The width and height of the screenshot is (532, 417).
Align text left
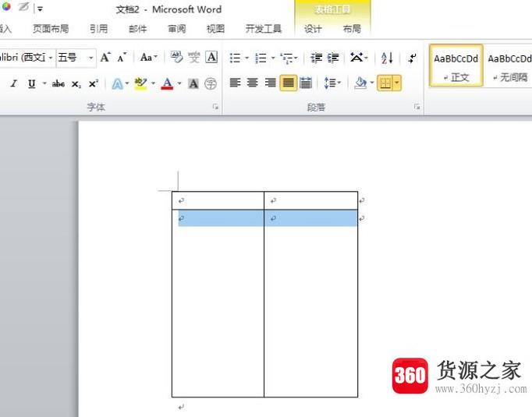235,83
